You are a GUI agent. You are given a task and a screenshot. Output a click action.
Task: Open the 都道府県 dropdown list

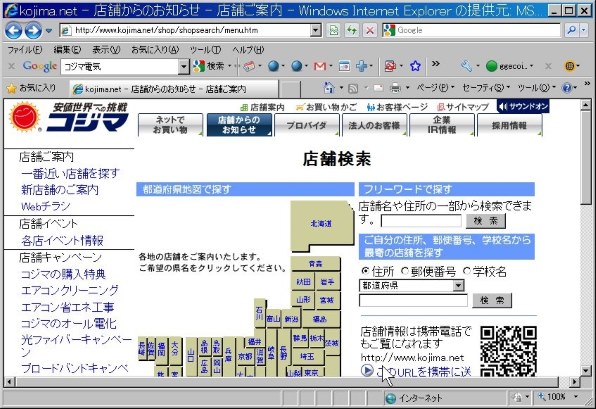459,285
